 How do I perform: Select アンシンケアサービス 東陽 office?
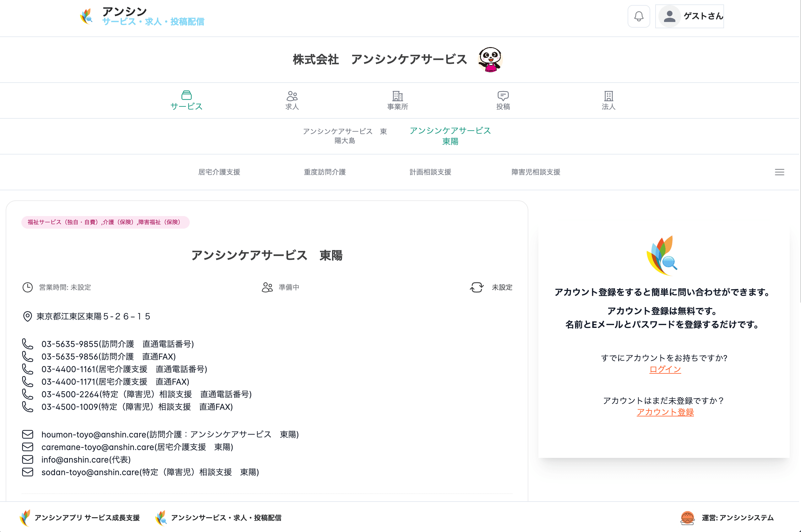(x=450, y=136)
